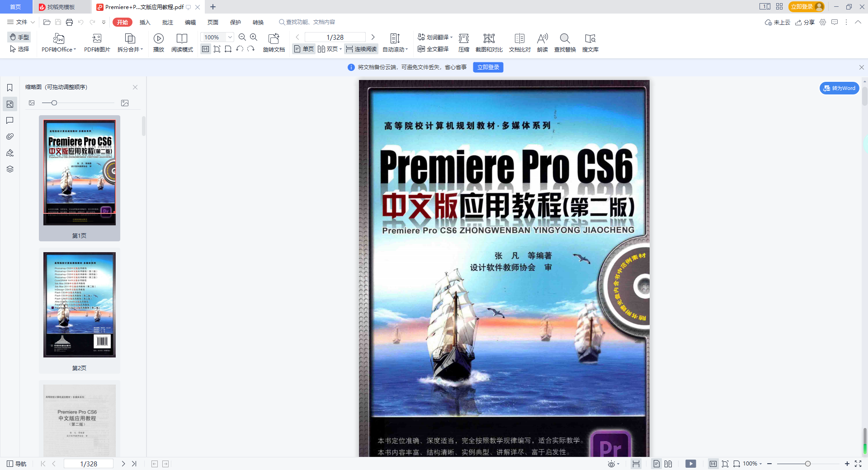
Task: Click the search box 查找功能、文档内容
Action: (x=307, y=22)
